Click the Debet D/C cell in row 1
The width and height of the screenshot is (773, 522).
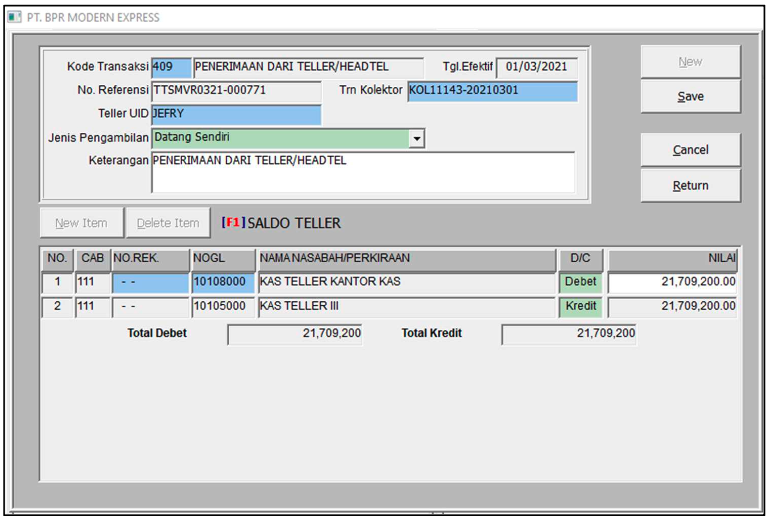click(580, 282)
